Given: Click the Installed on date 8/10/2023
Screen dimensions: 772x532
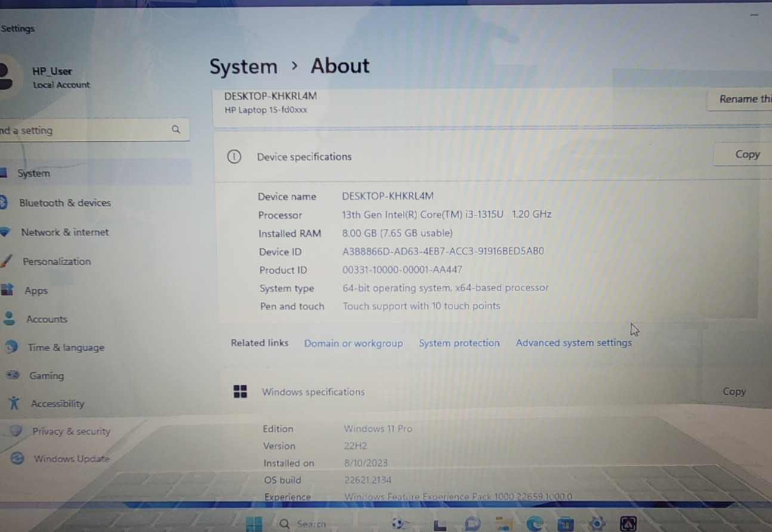Looking at the screenshot, I should coord(366,463).
